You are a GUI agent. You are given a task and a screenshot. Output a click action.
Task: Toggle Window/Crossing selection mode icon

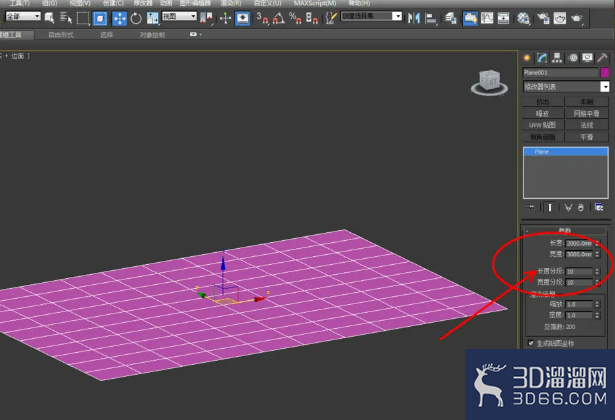(x=100, y=18)
